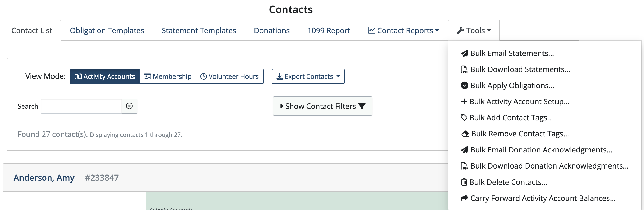Switch view mode to Volunteer Hours
The width and height of the screenshot is (644, 210).
[x=230, y=76]
